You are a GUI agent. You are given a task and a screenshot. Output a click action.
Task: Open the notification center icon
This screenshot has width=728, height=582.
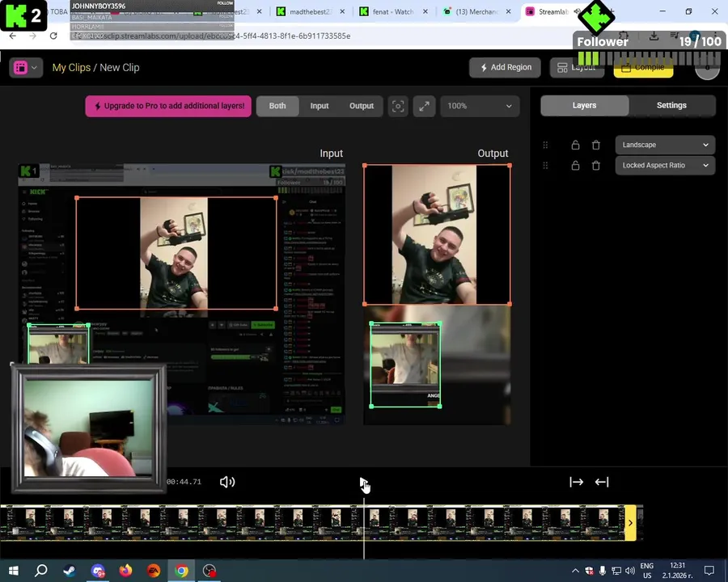point(709,571)
